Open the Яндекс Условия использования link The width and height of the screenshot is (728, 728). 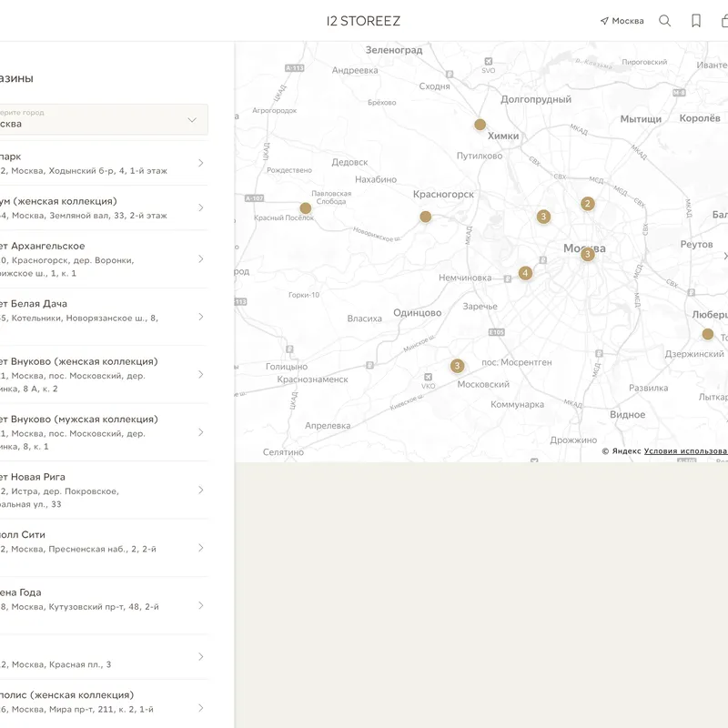point(685,451)
